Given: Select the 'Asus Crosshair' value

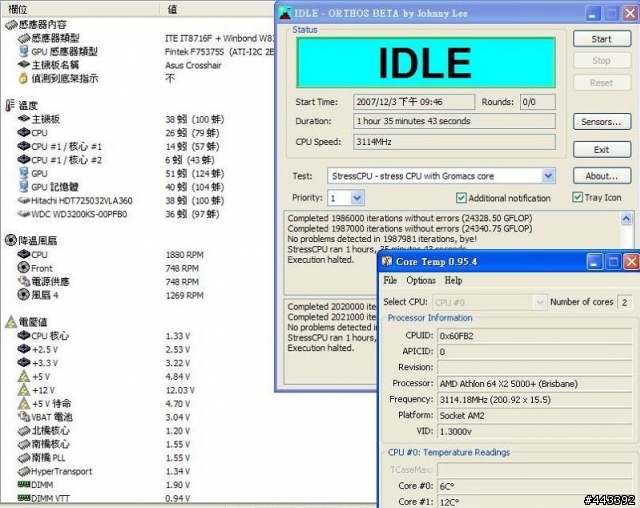Looking at the screenshot, I should [193, 65].
